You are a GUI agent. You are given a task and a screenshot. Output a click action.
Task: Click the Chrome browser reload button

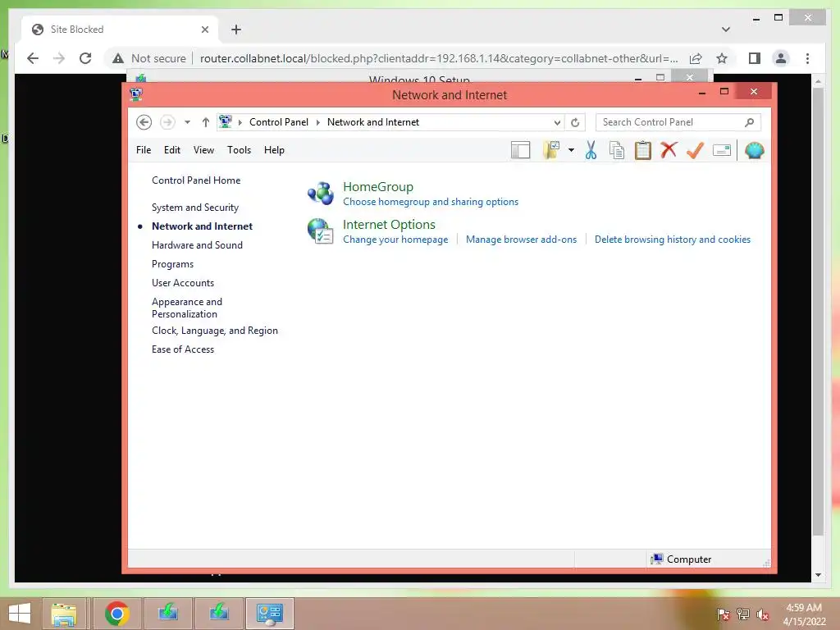(x=85, y=58)
